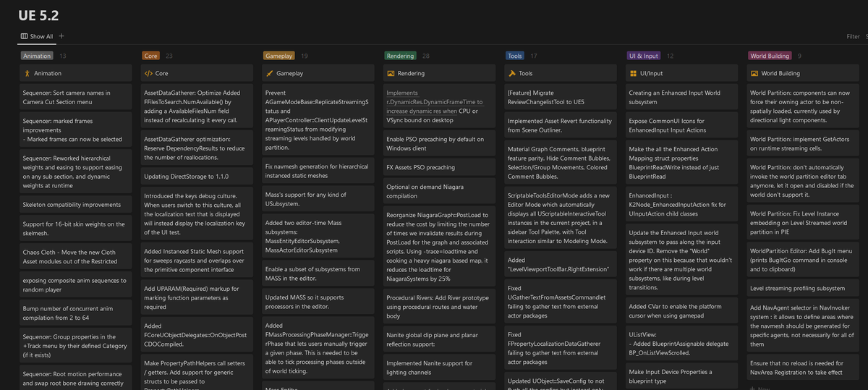
Task: Open 'Added Instanced Static Mesh support' card
Action: point(197,260)
